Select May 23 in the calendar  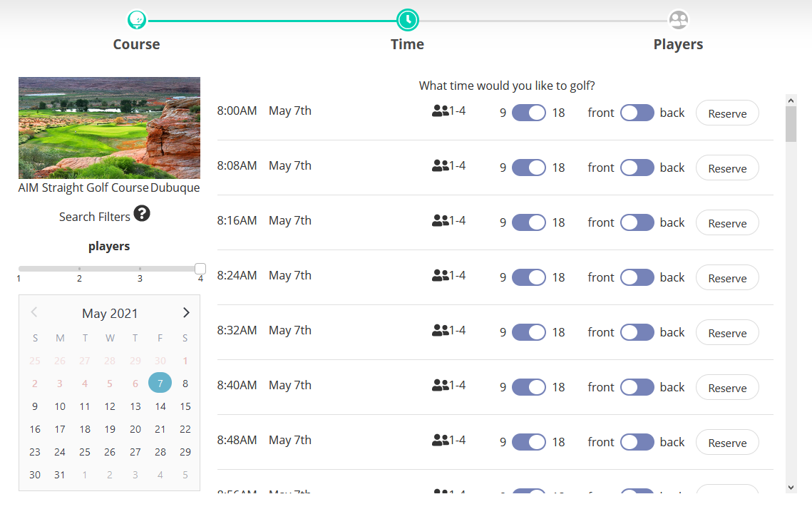(35, 452)
